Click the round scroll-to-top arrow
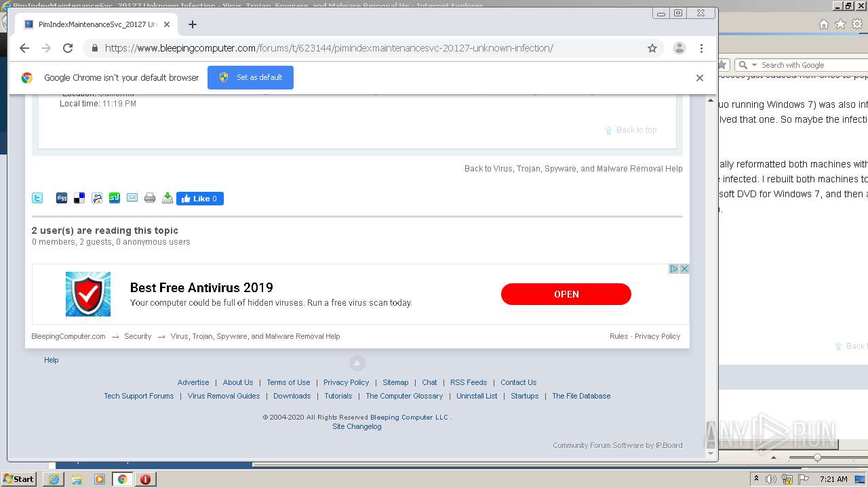868x488 pixels. (357, 363)
